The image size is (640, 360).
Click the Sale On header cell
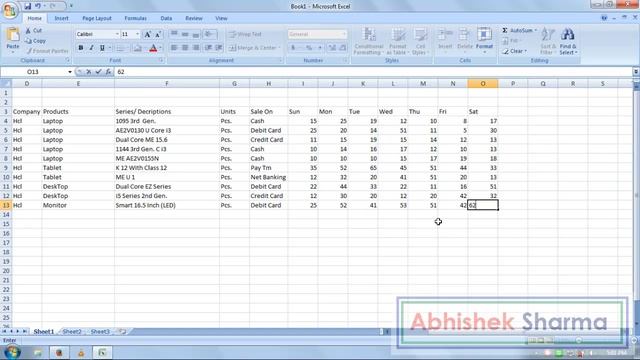tap(269, 111)
